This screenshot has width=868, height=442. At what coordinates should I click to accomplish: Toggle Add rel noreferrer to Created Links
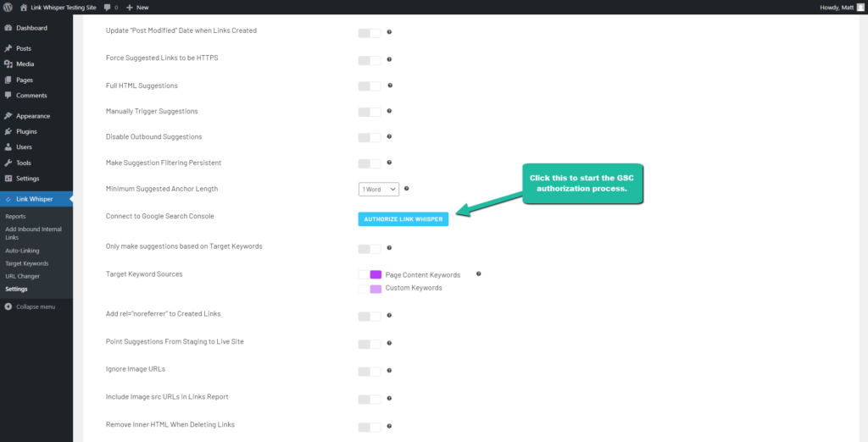(x=370, y=317)
